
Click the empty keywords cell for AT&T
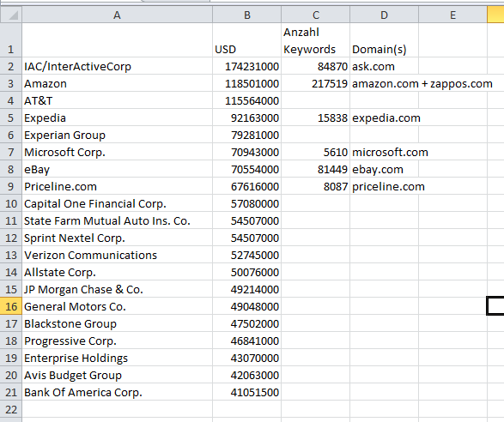pyautogui.click(x=316, y=101)
